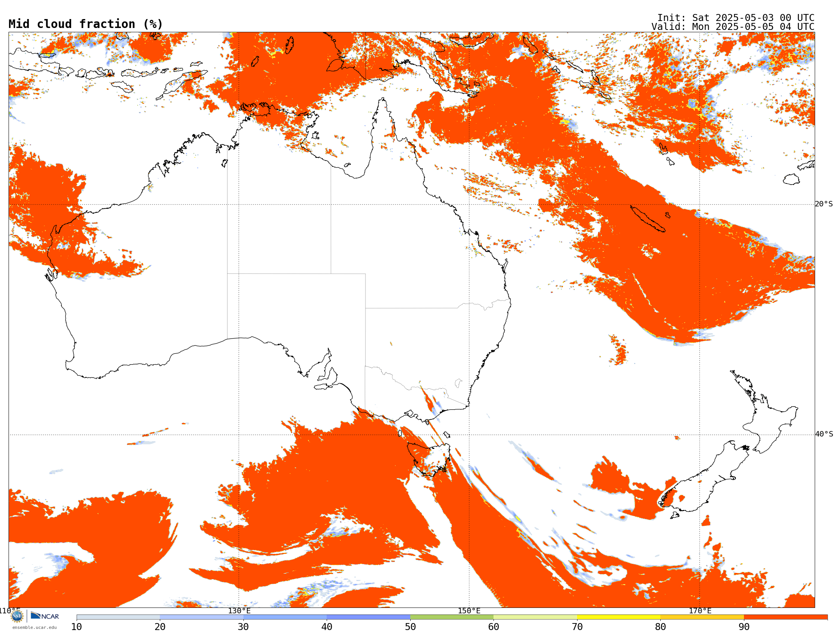Click the NCAR logo

pyautogui.click(x=45, y=616)
